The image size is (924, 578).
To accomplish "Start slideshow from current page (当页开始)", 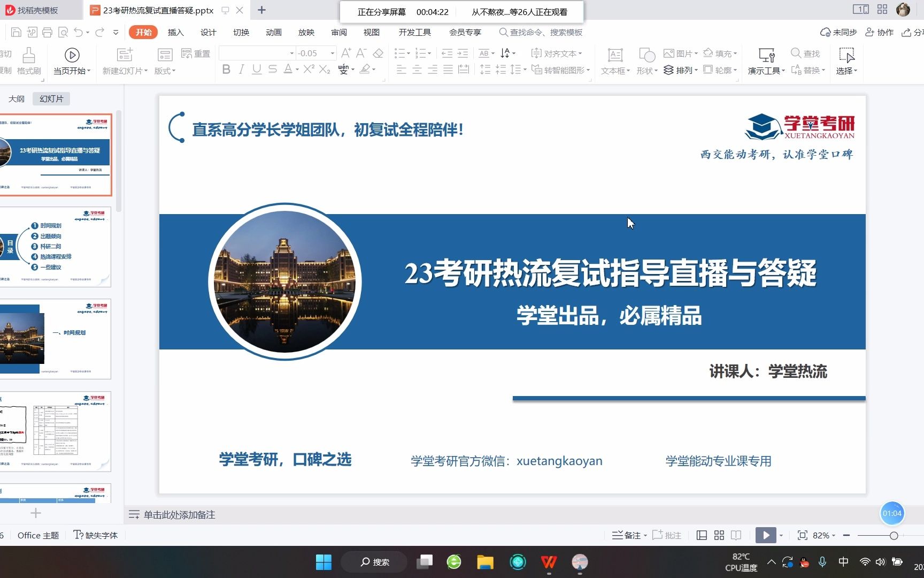I will pos(72,62).
